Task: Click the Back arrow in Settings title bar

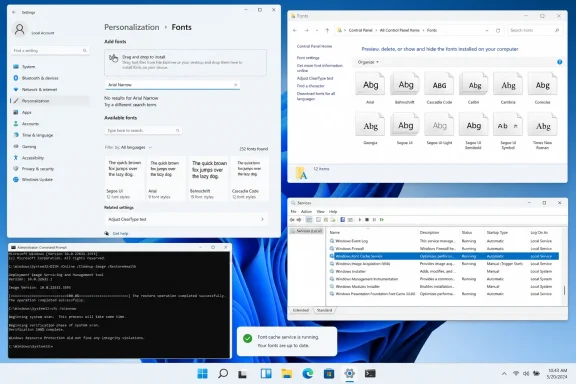Action: point(14,12)
